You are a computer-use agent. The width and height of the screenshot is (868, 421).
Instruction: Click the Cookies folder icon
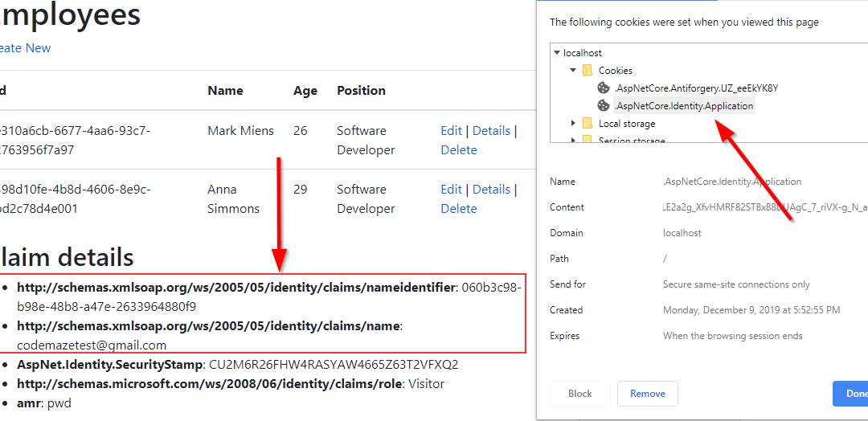pyautogui.click(x=588, y=71)
